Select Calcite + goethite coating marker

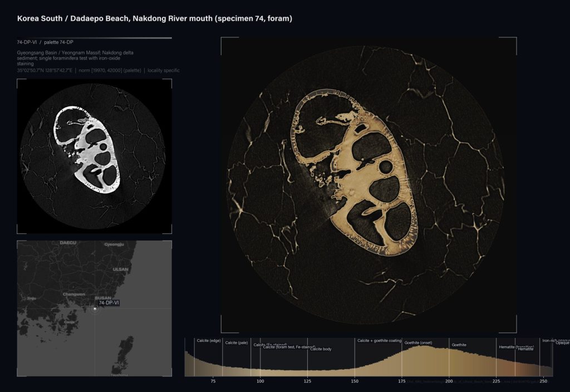379,341
